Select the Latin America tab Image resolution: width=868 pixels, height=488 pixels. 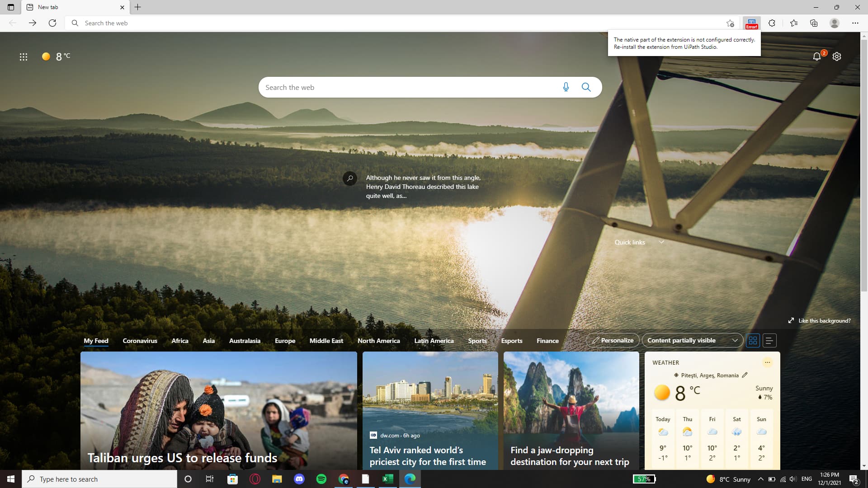(434, 341)
